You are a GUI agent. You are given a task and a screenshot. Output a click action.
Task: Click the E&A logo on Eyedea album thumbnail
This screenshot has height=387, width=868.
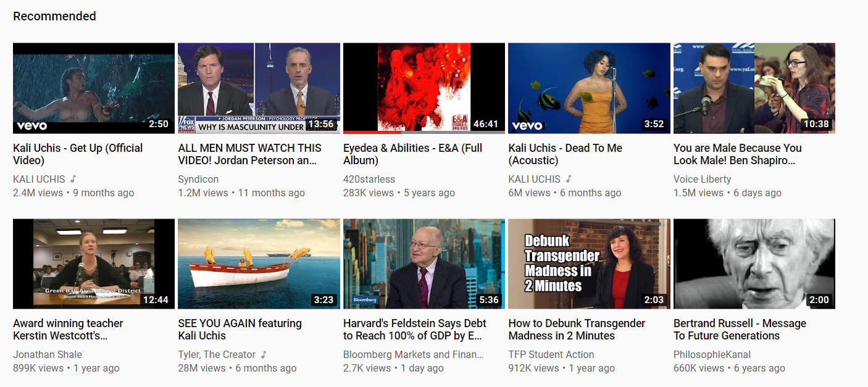click(460, 120)
